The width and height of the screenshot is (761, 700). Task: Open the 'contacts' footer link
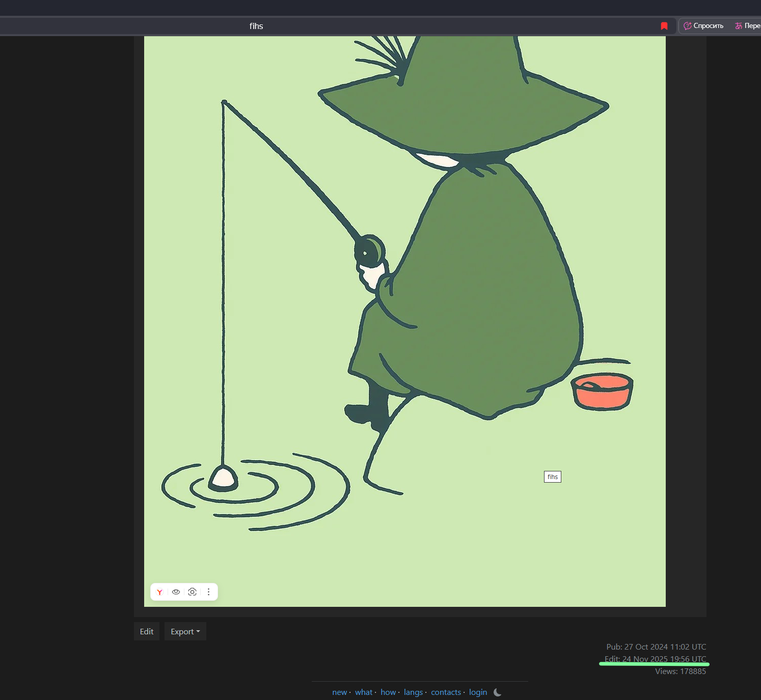pyautogui.click(x=446, y=692)
